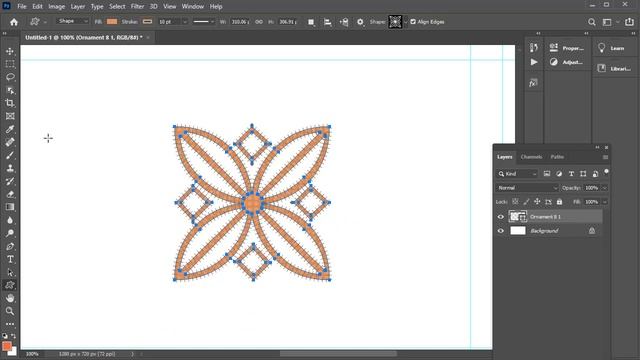Open the File menu
The width and height of the screenshot is (640, 360).
tap(22, 7)
